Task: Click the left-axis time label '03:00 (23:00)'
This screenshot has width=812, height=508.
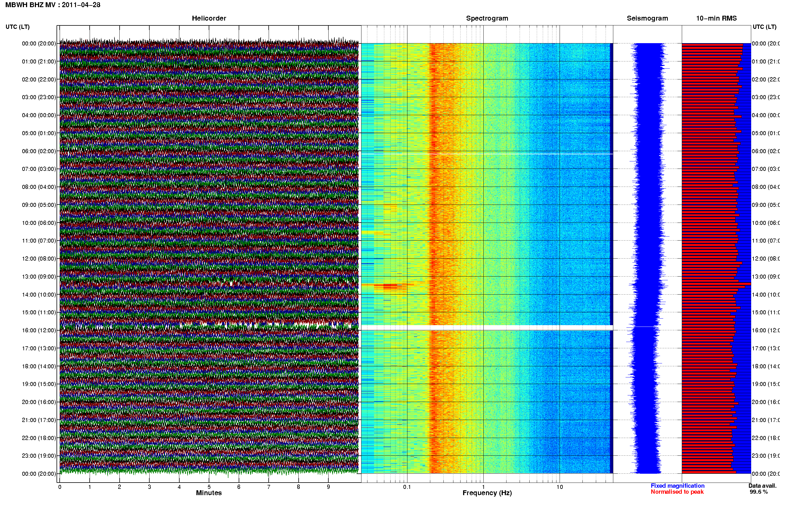Action: point(39,97)
